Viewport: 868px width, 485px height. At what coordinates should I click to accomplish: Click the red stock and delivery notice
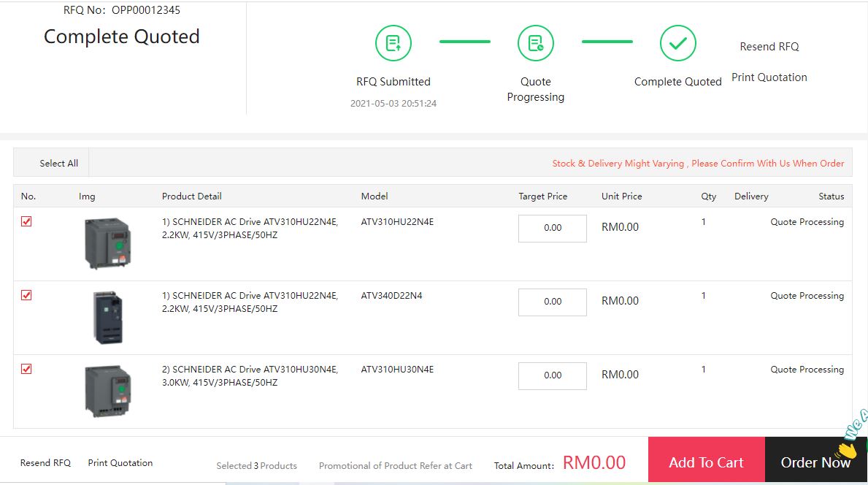[x=698, y=164]
